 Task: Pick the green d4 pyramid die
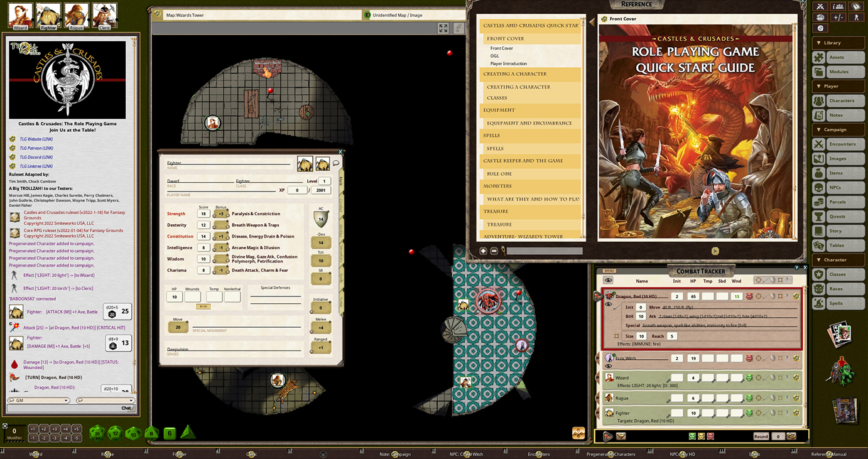click(x=188, y=432)
